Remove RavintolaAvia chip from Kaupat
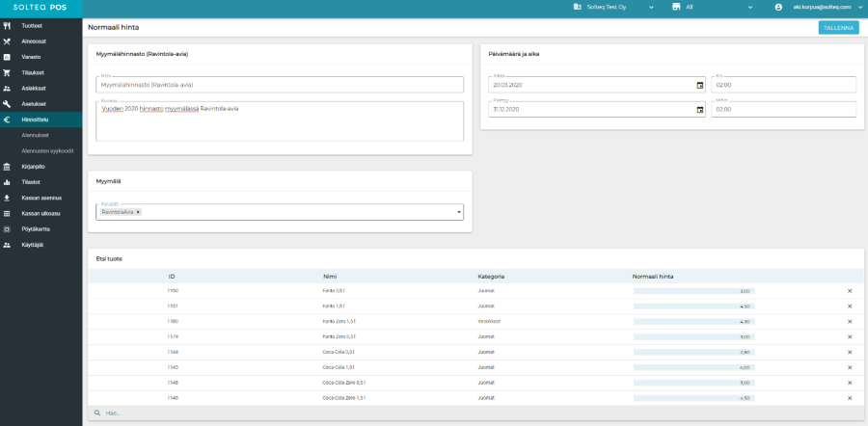 [x=138, y=212]
